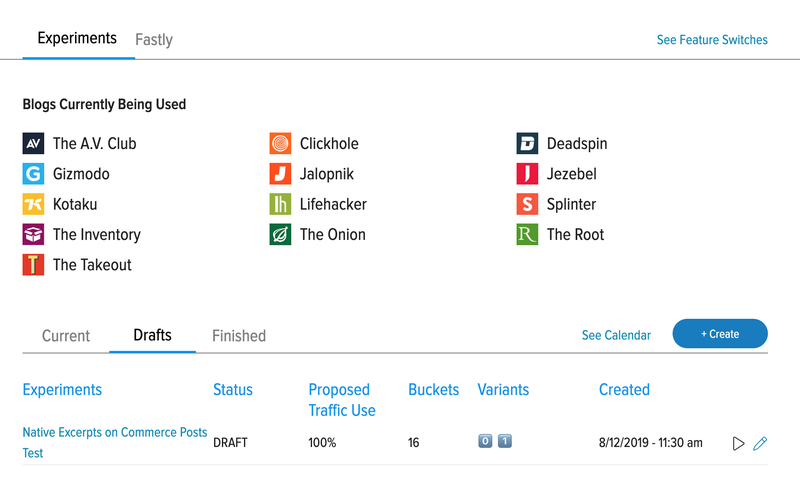Image resolution: width=800 pixels, height=499 pixels.
Task: Click the Deadspin D logo icon
Action: 527,143
